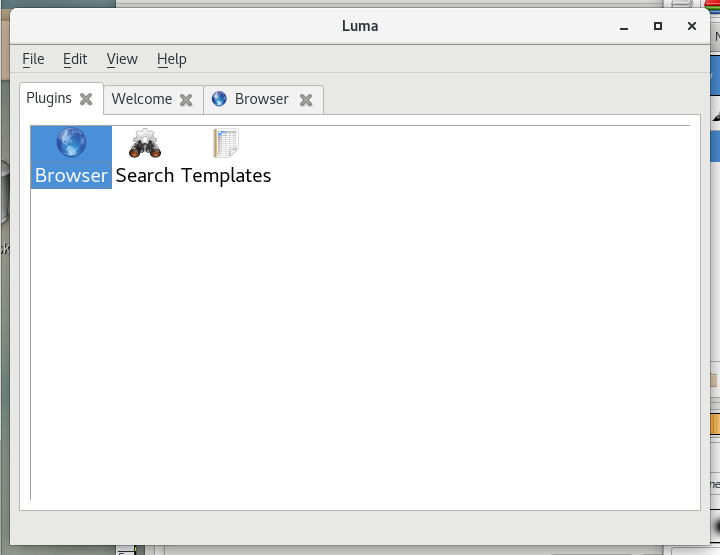
Task: Open the Help menu
Action: 172,59
